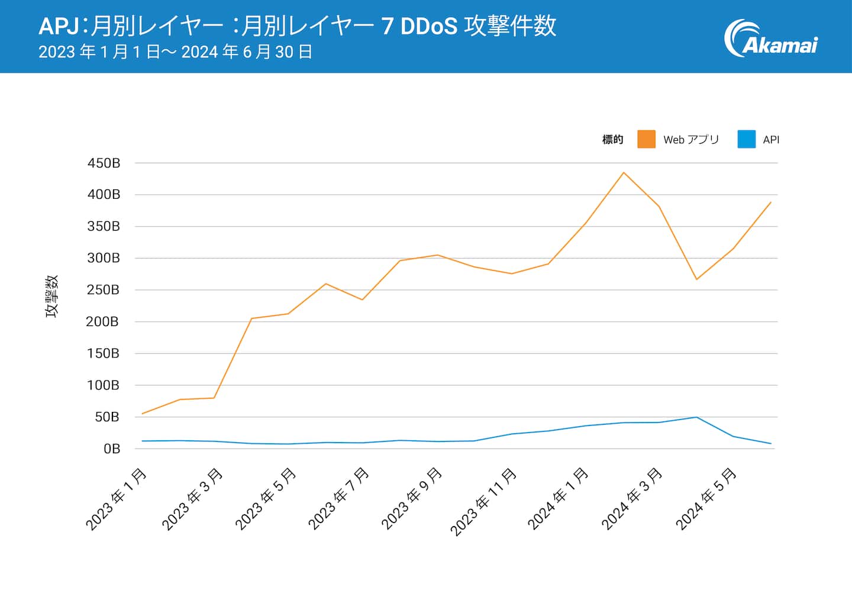Viewport: 852px width, 616px height.
Task: Click the orange line's highest peak point
Action: pyautogui.click(x=624, y=173)
